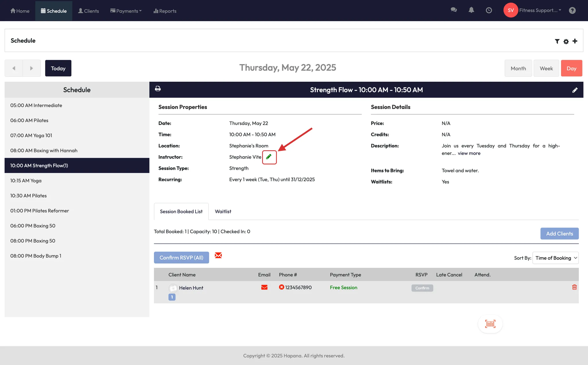Edit session with white pencil icon
The width and height of the screenshot is (588, 365).
575,90
